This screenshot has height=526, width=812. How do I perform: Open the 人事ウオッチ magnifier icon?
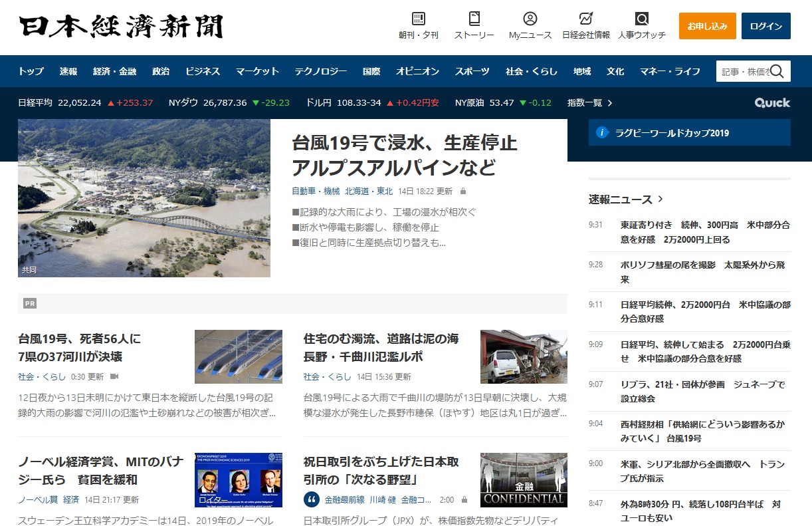click(641, 19)
